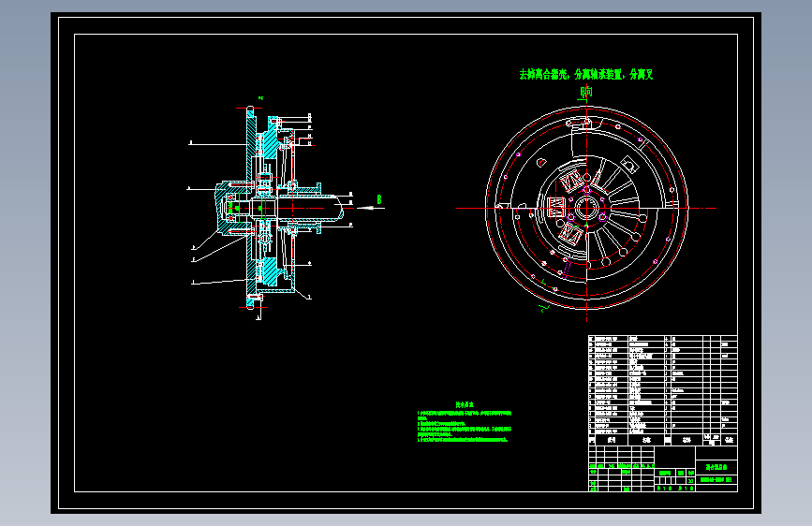Select the magenta bolt detail at lower left
812x526 pixels.
coord(567,268)
